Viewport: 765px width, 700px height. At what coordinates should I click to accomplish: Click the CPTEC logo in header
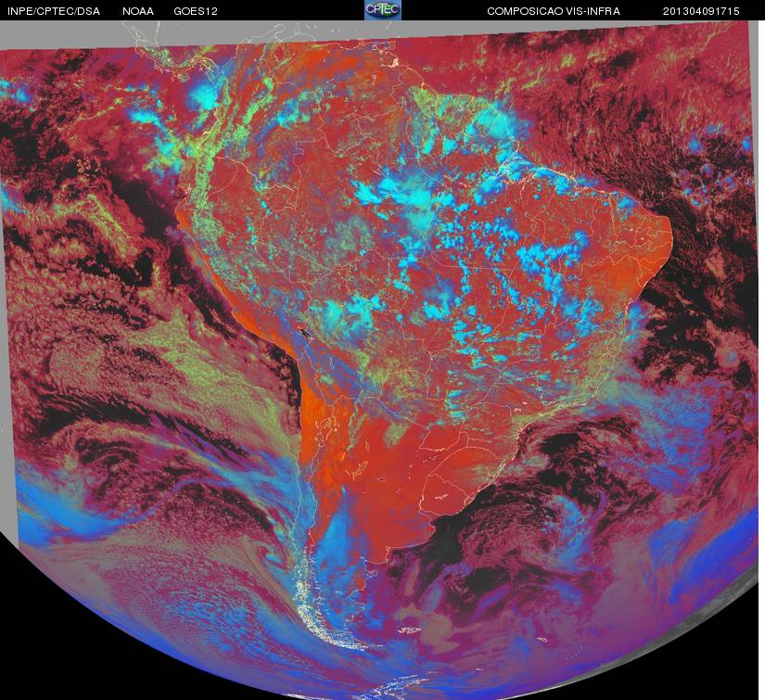tap(383, 10)
